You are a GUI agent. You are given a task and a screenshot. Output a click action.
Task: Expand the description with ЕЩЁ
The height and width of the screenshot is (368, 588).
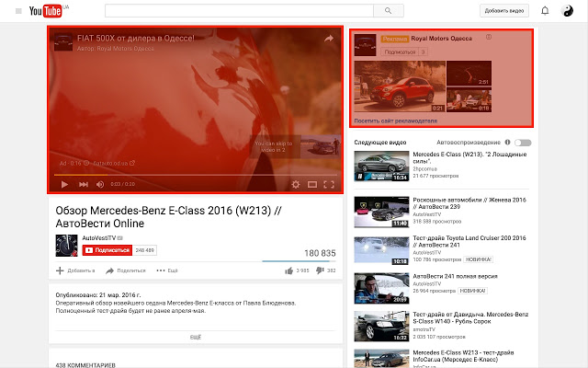pyautogui.click(x=195, y=338)
